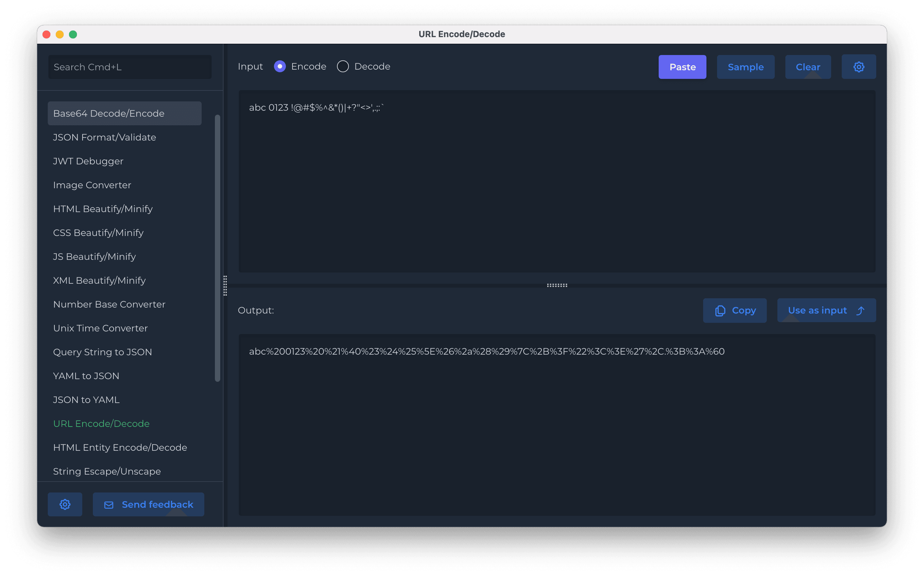Open app preferences with bottom-left gear icon
924x576 pixels.
[x=65, y=504]
